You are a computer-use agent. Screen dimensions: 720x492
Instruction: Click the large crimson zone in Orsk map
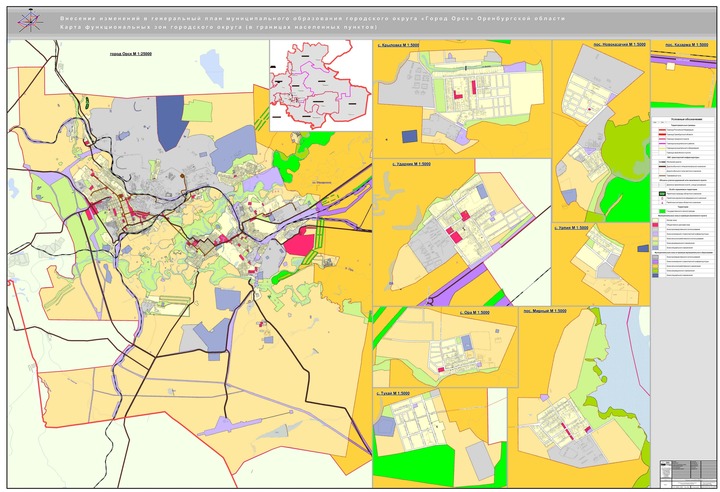coord(299,242)
